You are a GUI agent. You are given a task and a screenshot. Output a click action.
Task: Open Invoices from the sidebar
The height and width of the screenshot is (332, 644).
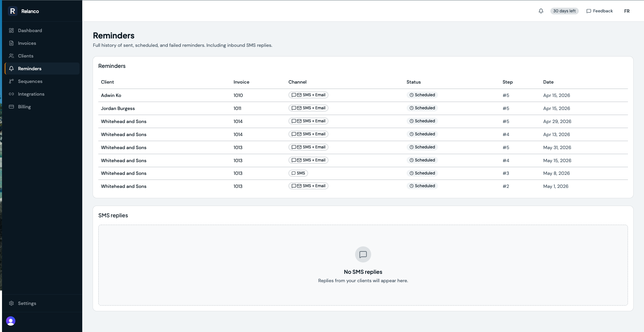coord(42,43)
